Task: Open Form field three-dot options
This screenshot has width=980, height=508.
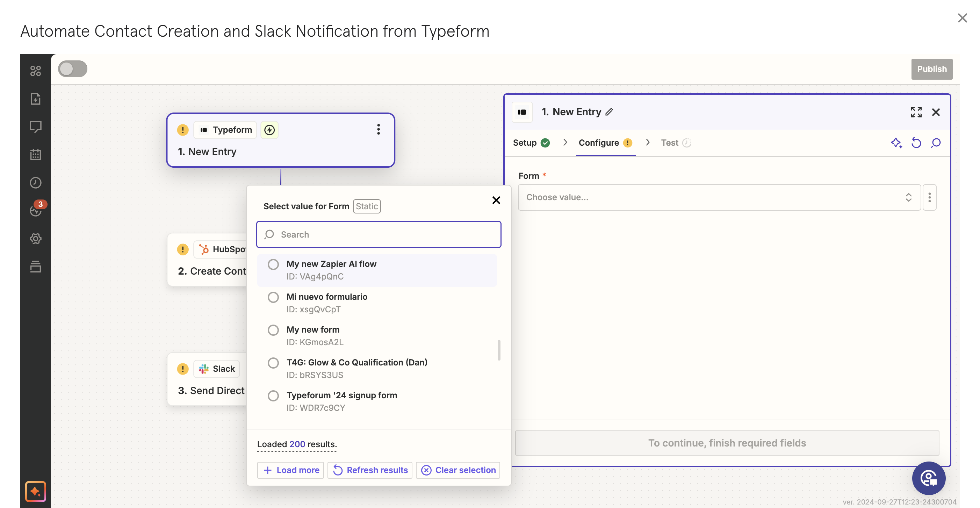Action: point(929,197)
